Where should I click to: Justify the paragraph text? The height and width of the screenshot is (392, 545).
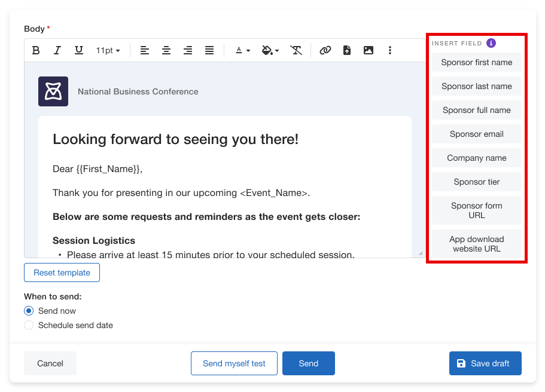[209, 51]
